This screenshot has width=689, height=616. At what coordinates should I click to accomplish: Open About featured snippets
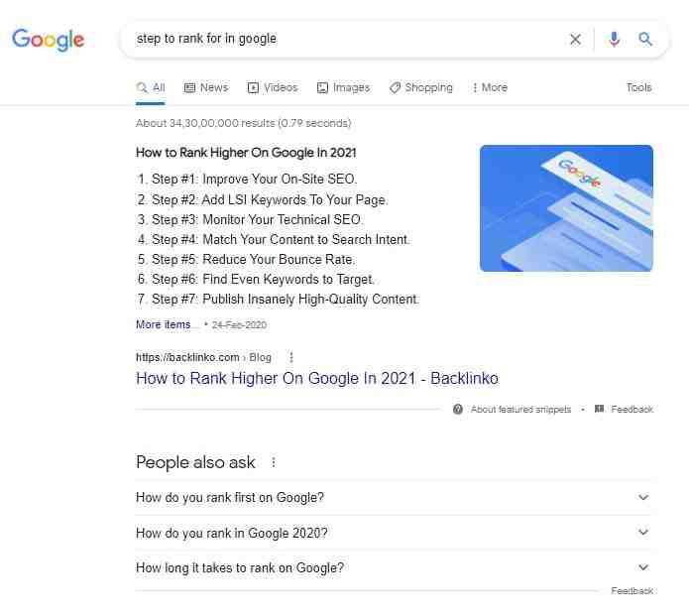click(520, 410)
